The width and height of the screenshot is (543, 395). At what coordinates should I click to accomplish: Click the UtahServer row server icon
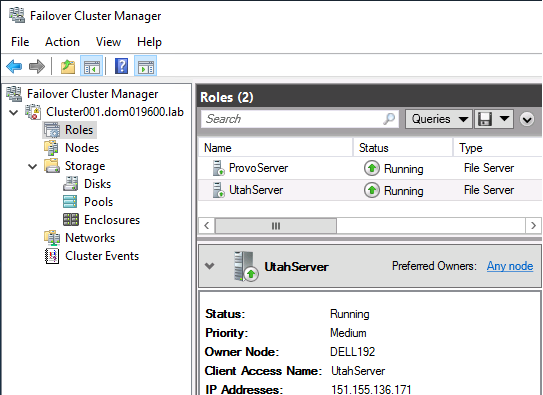click(218, 190)
